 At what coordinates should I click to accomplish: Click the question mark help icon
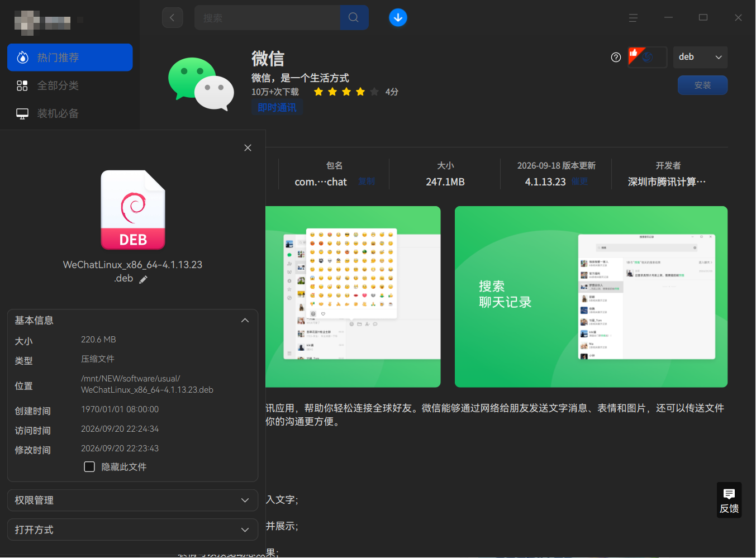[616, 57]
